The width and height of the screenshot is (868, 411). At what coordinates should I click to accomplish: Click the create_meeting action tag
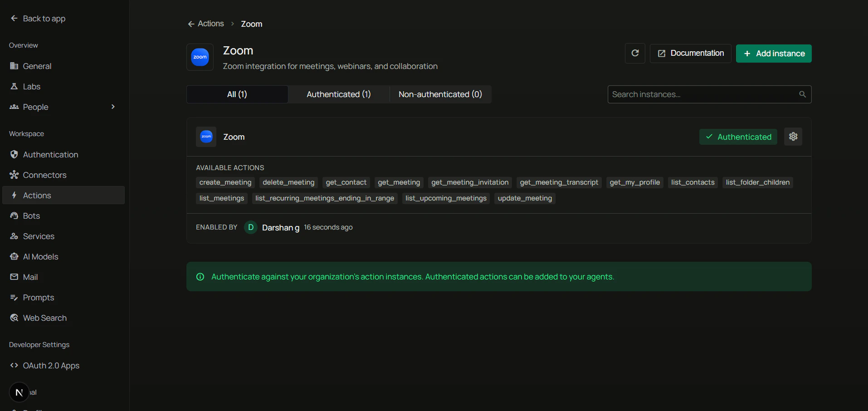pyautogui.click(x=225, y=182)
